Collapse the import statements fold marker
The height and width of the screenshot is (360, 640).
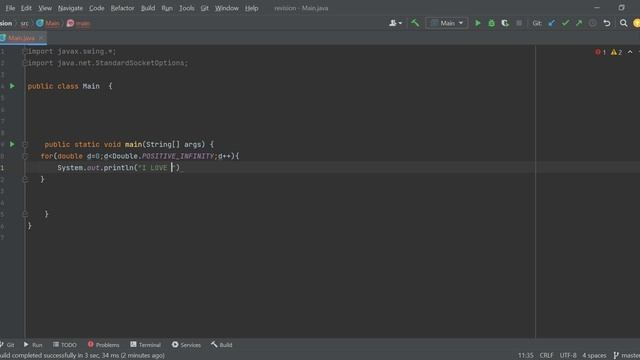[x=24, y=51]
